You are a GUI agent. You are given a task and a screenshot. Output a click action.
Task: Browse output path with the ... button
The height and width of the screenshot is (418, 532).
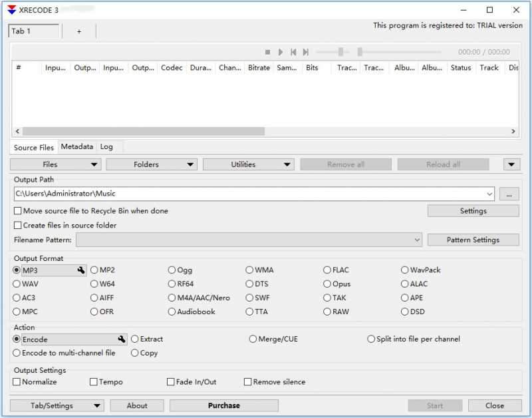pos(510,194)
